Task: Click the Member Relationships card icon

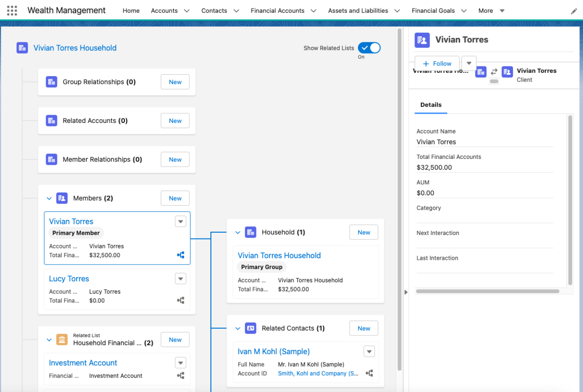Action: pyautogui.click(x=51, y=159)
